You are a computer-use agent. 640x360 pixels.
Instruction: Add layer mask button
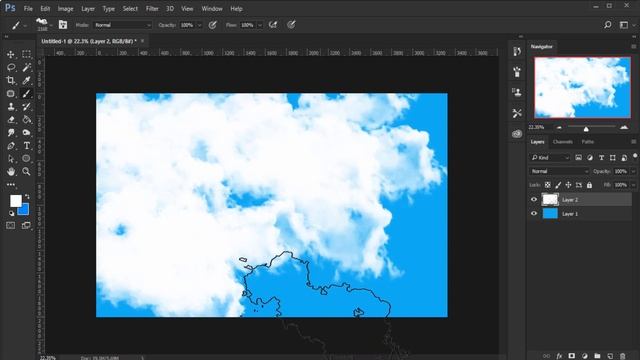(x=571, y=356)
